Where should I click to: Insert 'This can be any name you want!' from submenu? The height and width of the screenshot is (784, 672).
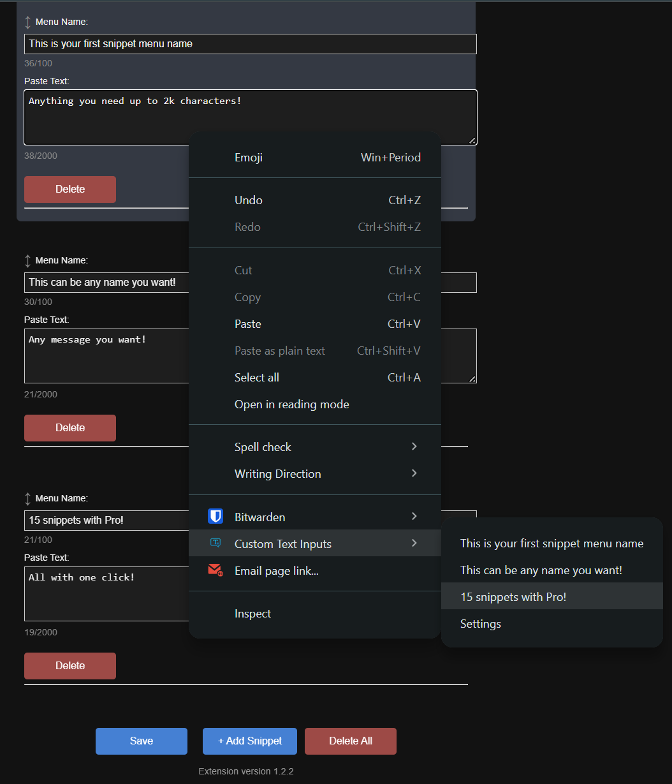click(552, 570)
